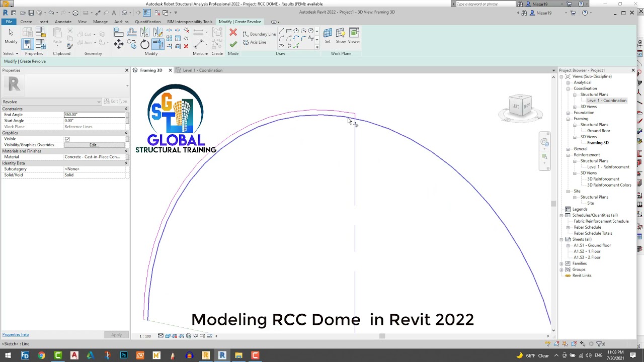Open the Select panel dropdown
644x362 pixels.
pyautogui.click(x=11, y=53)
